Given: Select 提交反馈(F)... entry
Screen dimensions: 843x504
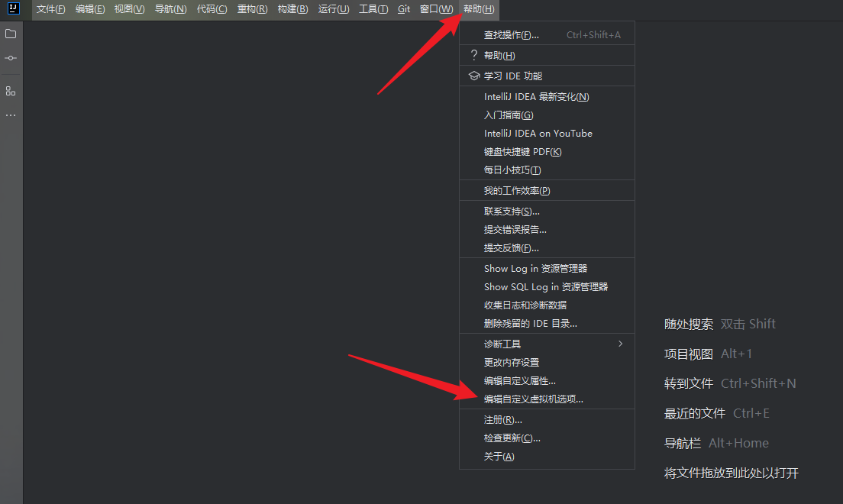Looking at the screenshot, I should 547,248.
